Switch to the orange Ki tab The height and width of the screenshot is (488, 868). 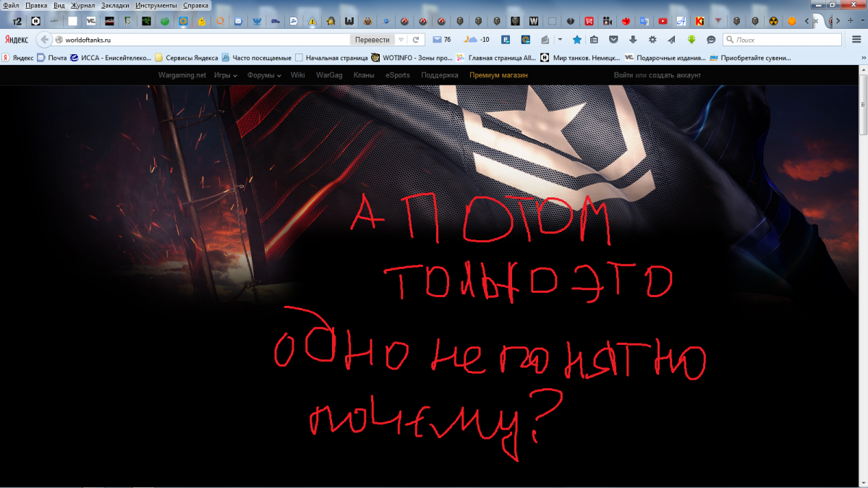pyautogui.click(x=699, y=21)
